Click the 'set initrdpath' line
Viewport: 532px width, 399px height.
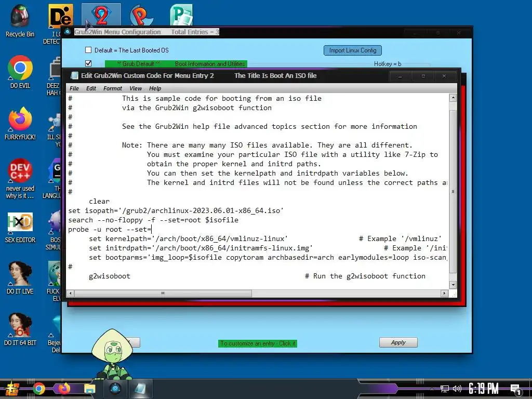[x=201, y=248]
